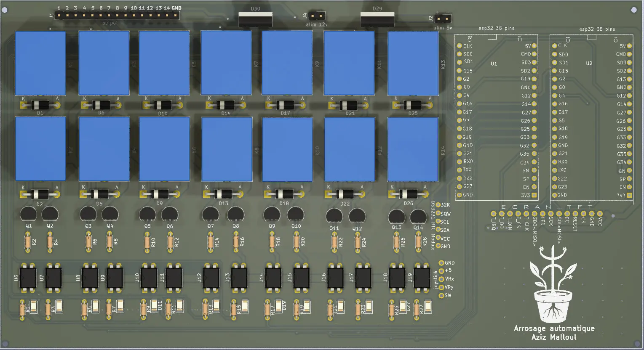Select the RESET display header pad
The width and height of the screenshot is (644, 350).
(575, 213)
